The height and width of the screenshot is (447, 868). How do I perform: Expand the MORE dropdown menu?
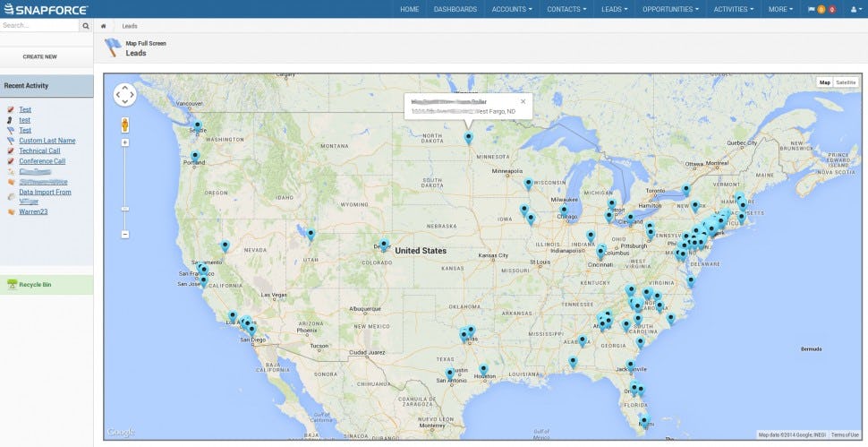(x=780, y=10)
